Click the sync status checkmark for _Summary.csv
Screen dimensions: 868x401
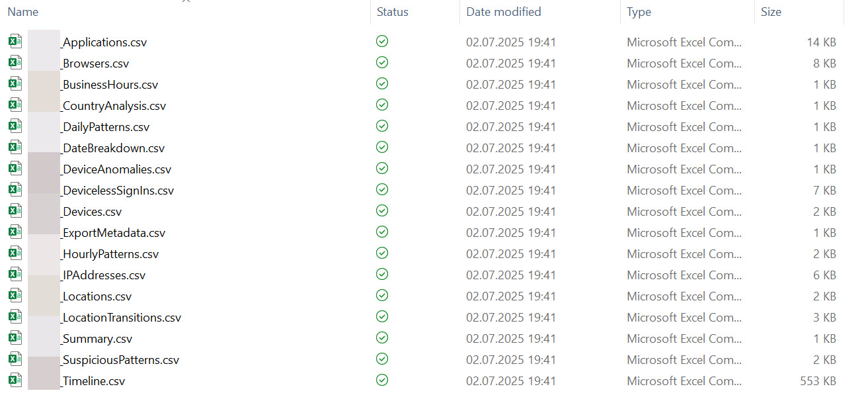tap(381, 338)
